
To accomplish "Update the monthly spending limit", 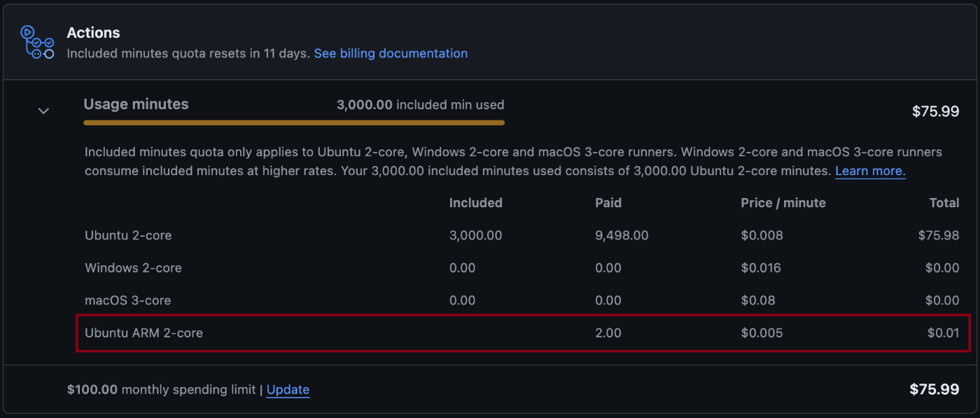I will (x=288, y=390).
